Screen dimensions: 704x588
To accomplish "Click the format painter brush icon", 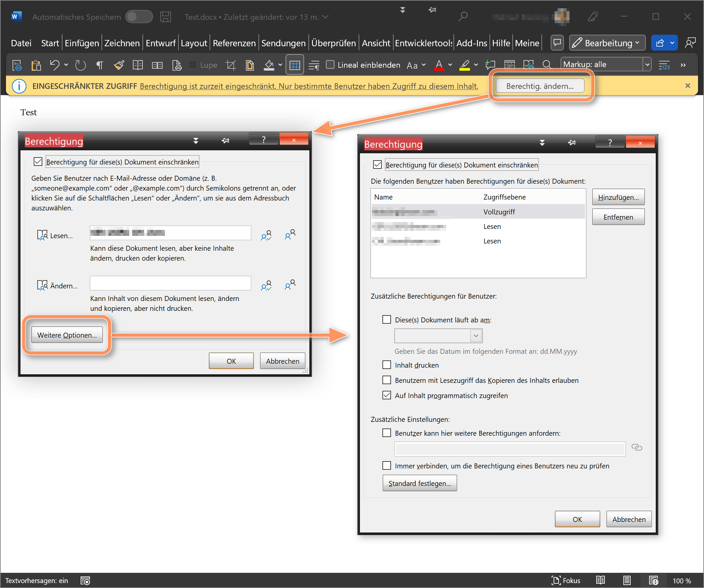I will (119, 65).
